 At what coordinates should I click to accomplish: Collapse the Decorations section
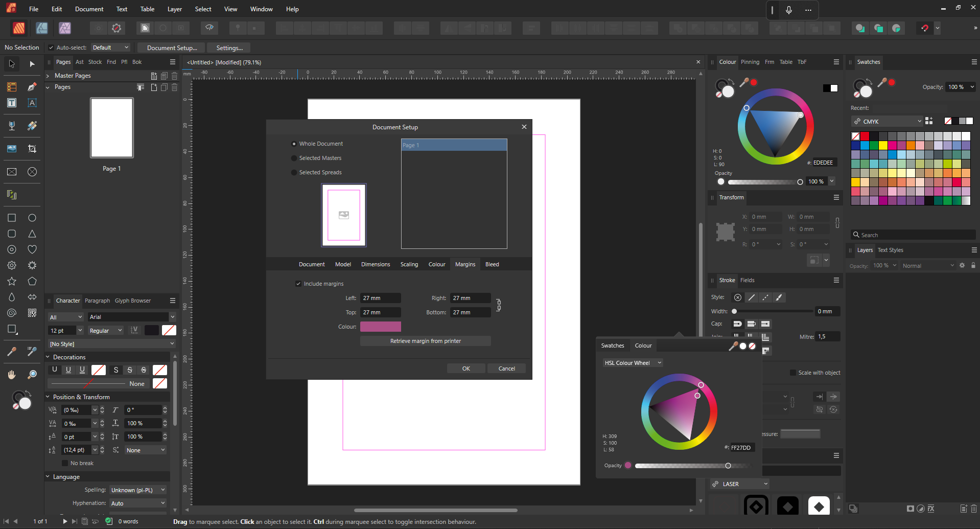pos(48,357)
